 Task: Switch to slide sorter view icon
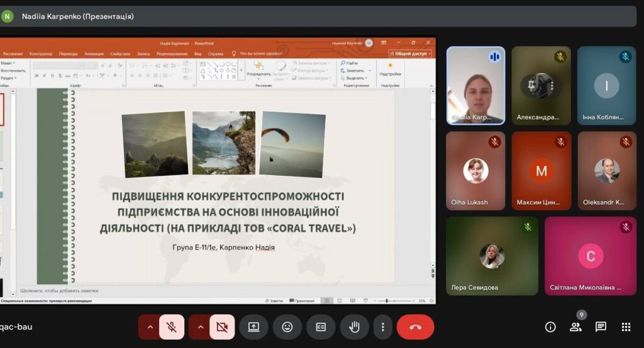pos(339,301)
